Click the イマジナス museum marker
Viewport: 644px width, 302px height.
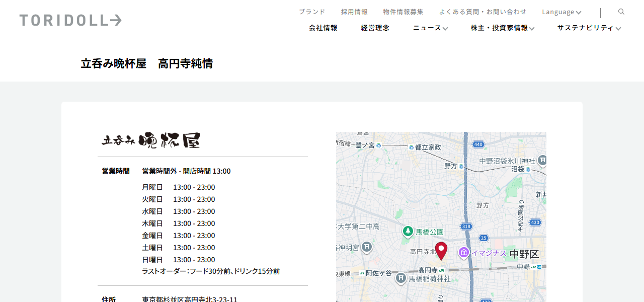[x=464, y=252]
